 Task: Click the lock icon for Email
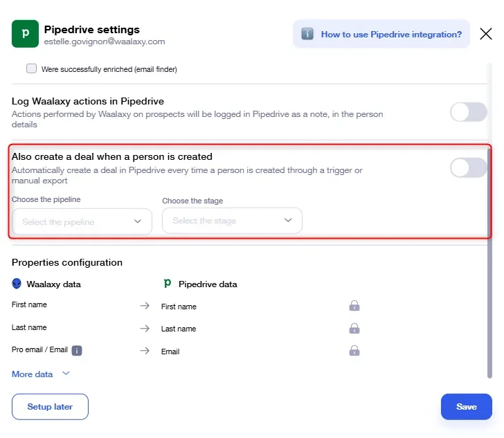354,350
